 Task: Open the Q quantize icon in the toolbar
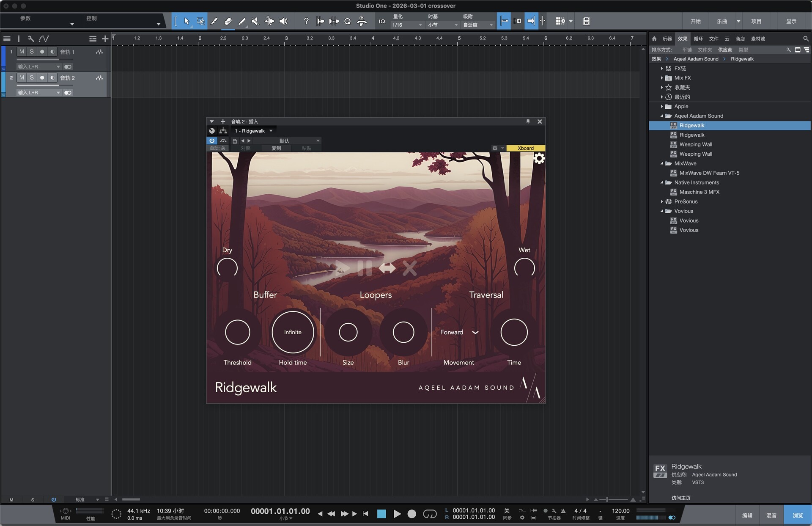[x=347, y=21]
